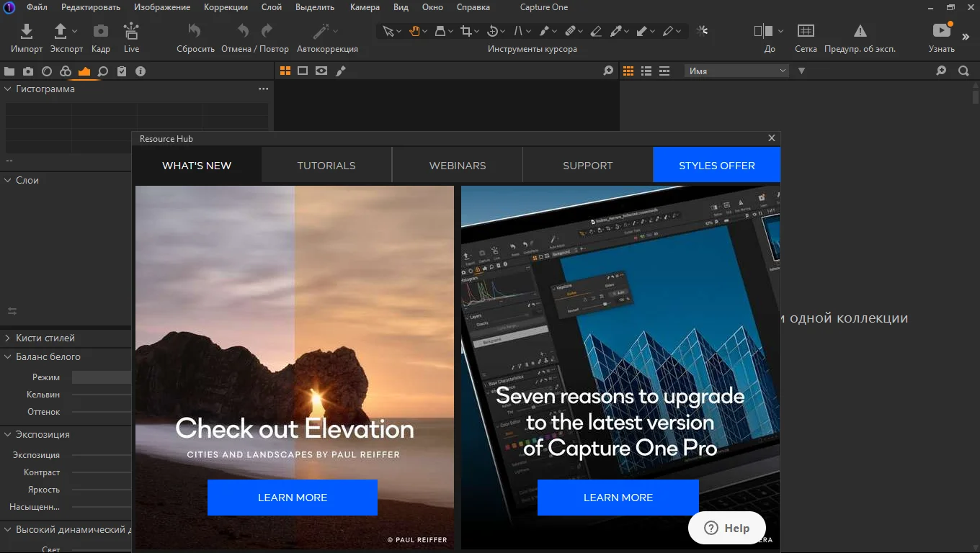
Task: Adjust the Контраст slider
Action: [x=101, y=472]
